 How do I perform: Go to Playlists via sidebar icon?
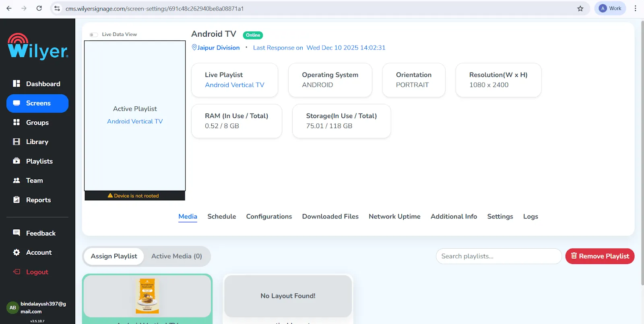17,161
